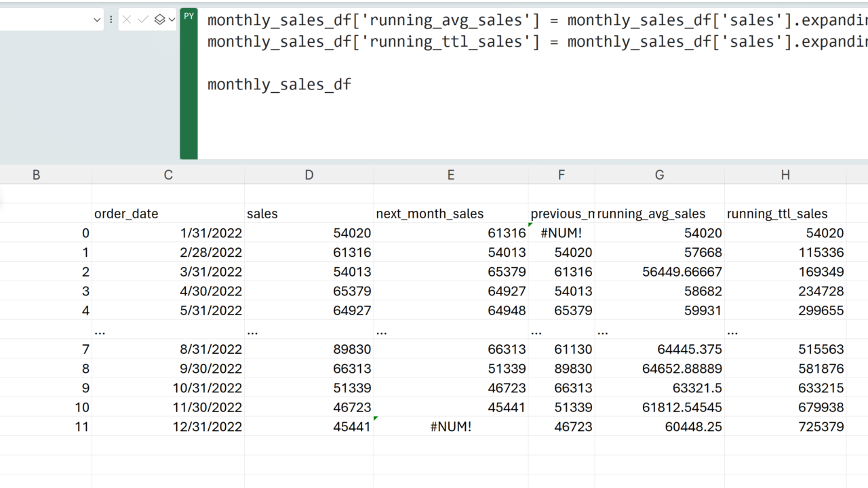Select column C header

168,175
